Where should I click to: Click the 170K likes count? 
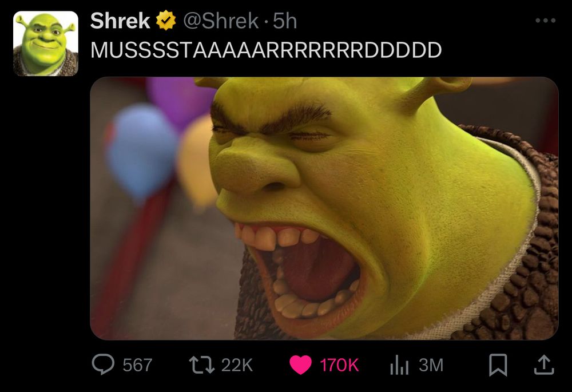(x=339, y=365)
